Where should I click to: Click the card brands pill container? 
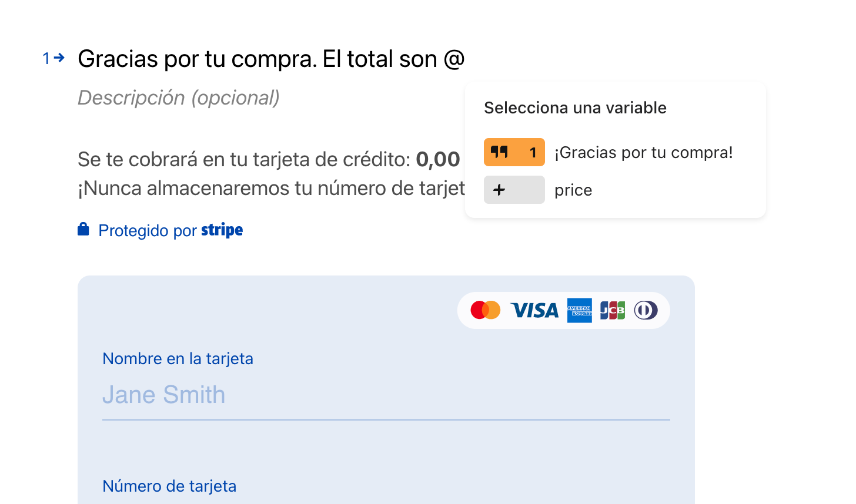(x=563, y=310)
